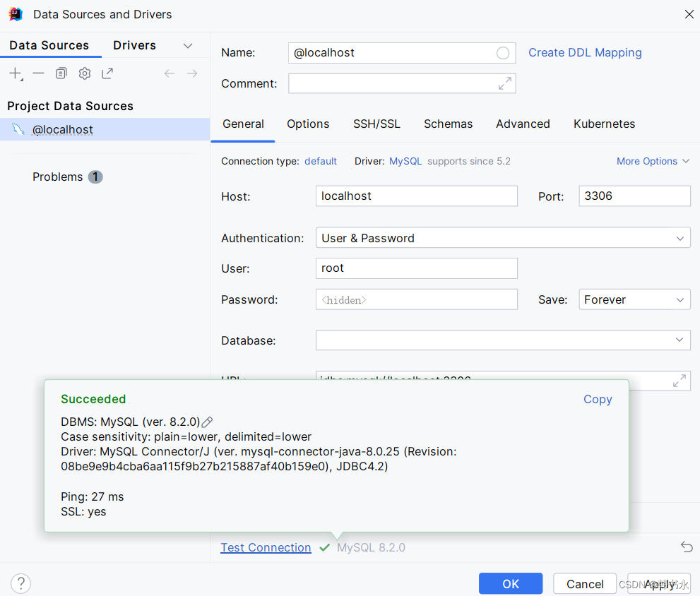The width and height of the screenshot is (700, 596).
Task: Open the Advanced tab
Action: 523,124
